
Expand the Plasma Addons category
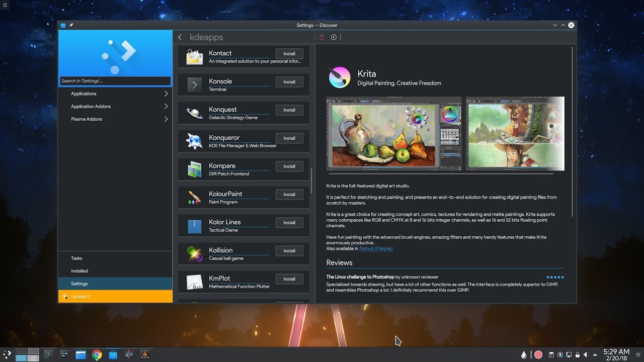115,119
